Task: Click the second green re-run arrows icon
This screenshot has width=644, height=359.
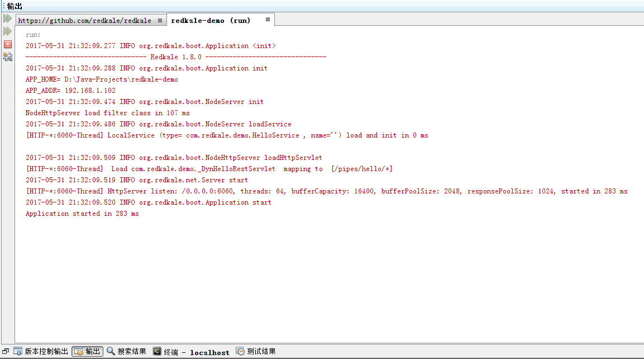Action: tap(7, 31)
